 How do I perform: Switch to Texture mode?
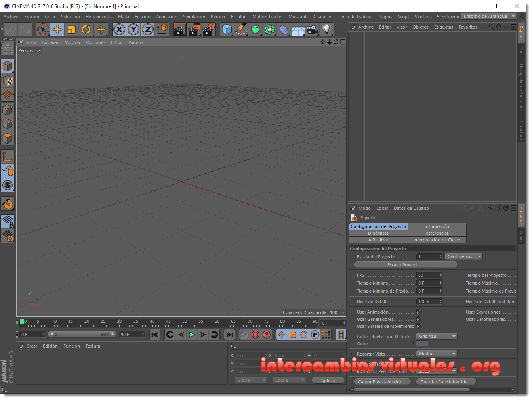pyautogui.click(x=8, y=81)
